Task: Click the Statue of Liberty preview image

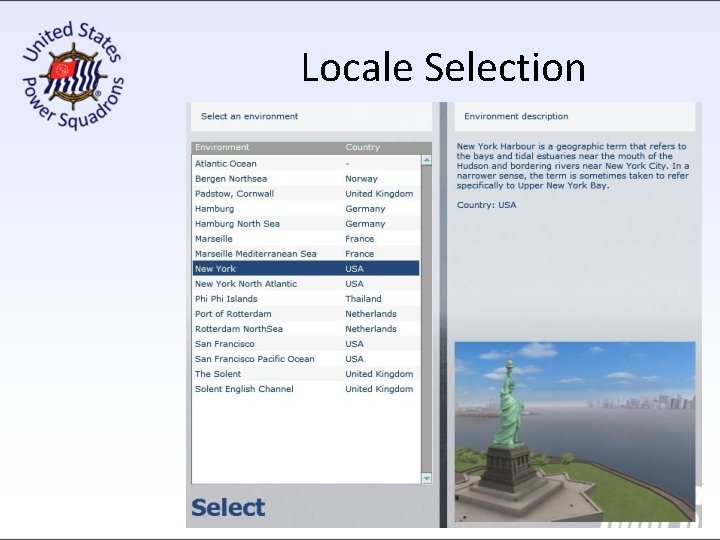Action: click(575, 431)
